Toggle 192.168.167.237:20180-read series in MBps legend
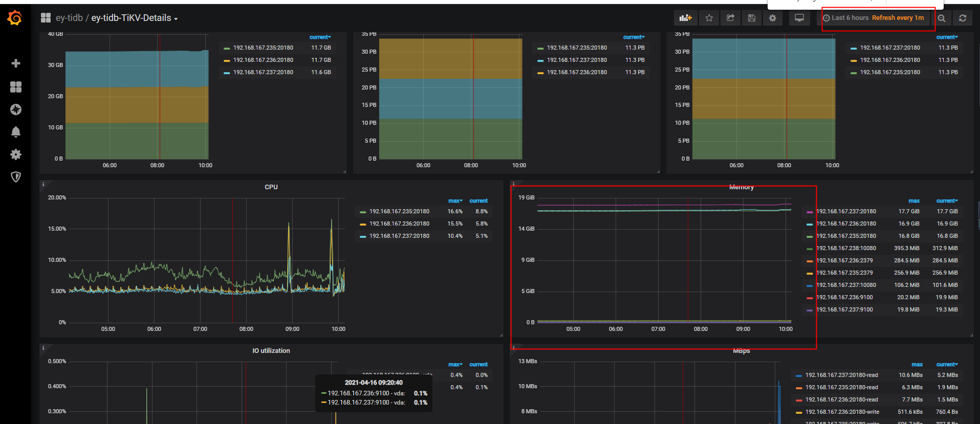Screen dimensions: 980x424 tap(841, 375)
